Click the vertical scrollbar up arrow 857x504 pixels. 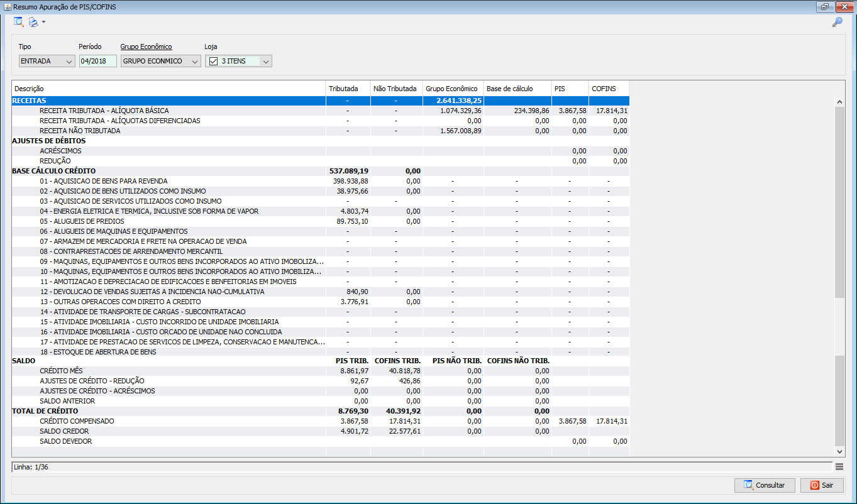click(840, 101)
